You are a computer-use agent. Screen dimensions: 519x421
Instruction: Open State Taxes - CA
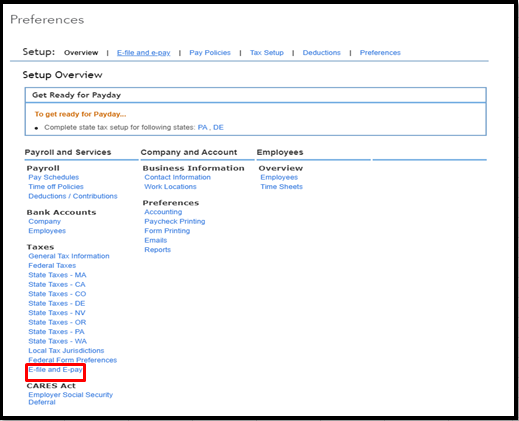(57, 284)
